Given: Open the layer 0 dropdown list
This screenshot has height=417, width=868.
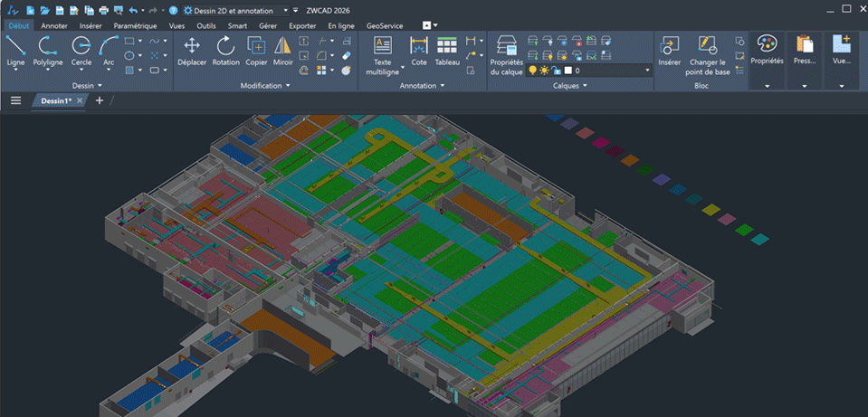Looking at the screenshot, I should [x=647, y=71].
